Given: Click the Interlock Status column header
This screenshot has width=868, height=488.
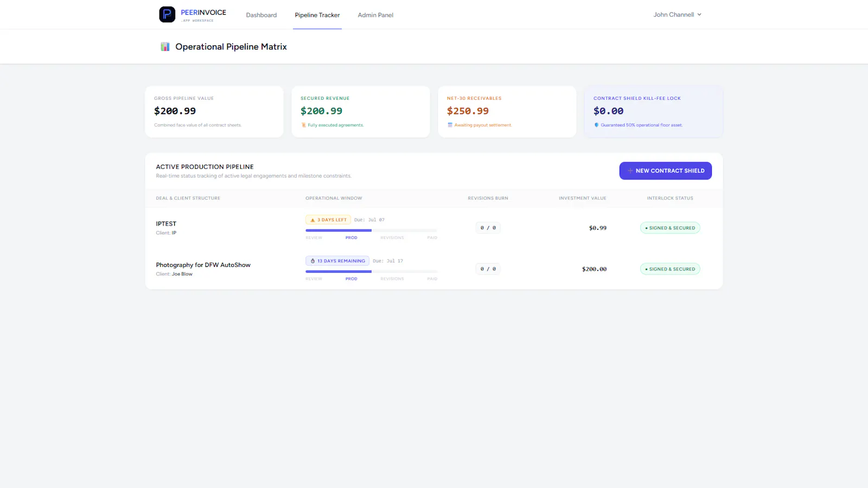Looking at the screenshot, I should (x=670, y=198).
